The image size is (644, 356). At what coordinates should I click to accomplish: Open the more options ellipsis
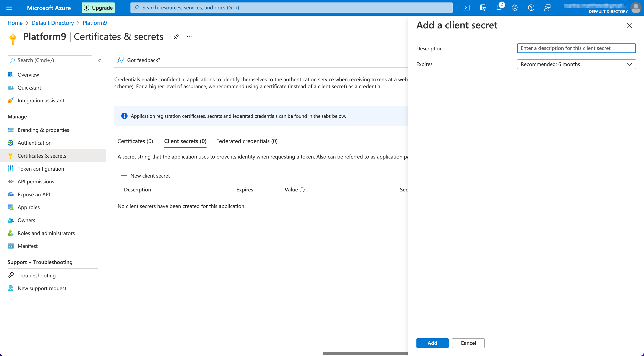point(189,37)
